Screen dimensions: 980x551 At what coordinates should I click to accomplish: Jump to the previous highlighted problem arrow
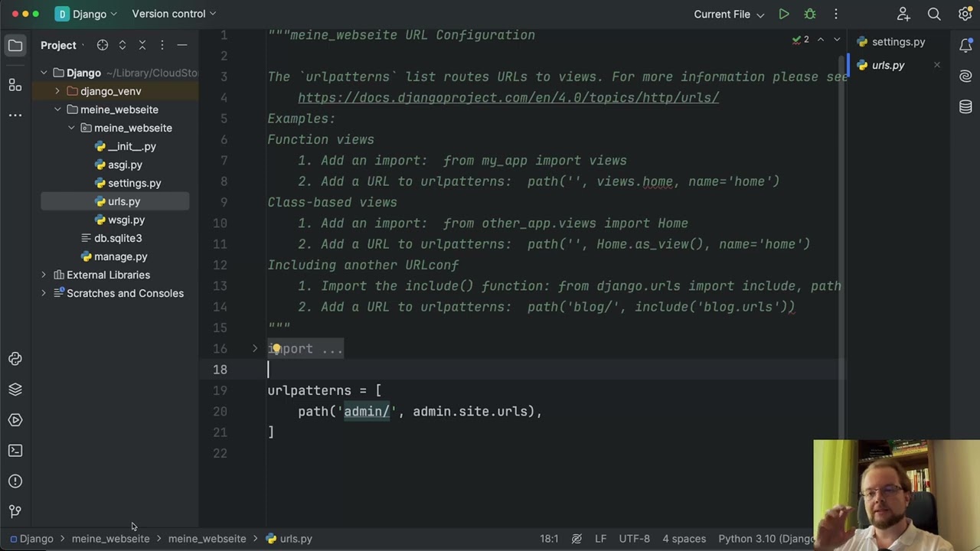821,40
